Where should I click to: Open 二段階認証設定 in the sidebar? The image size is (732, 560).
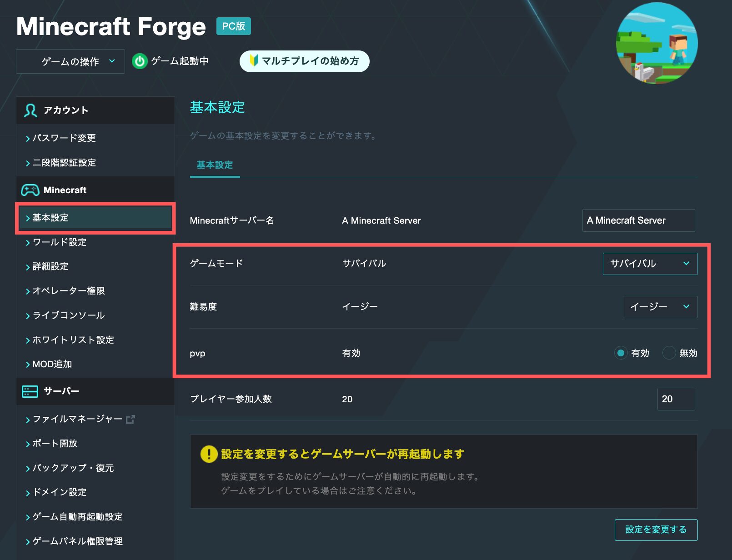[x=64, y=163]
